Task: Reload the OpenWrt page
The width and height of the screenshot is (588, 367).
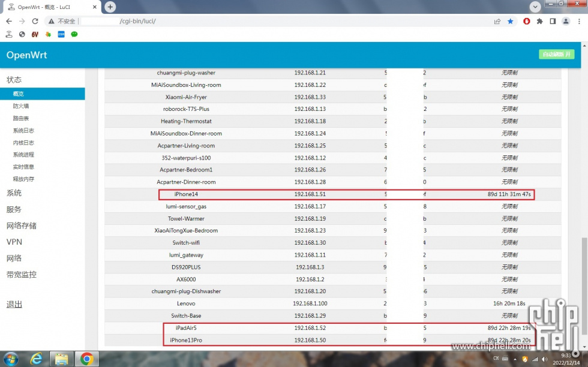Action: 35,22
